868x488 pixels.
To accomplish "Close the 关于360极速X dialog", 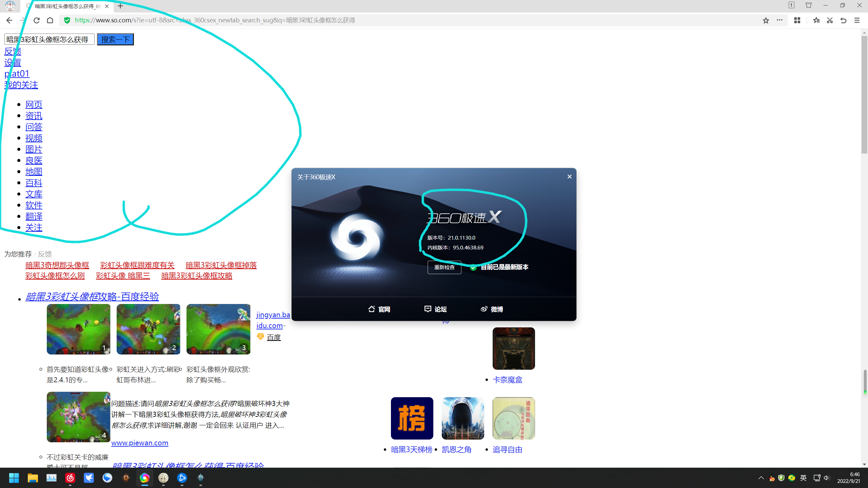I will (x=570, y=177).
